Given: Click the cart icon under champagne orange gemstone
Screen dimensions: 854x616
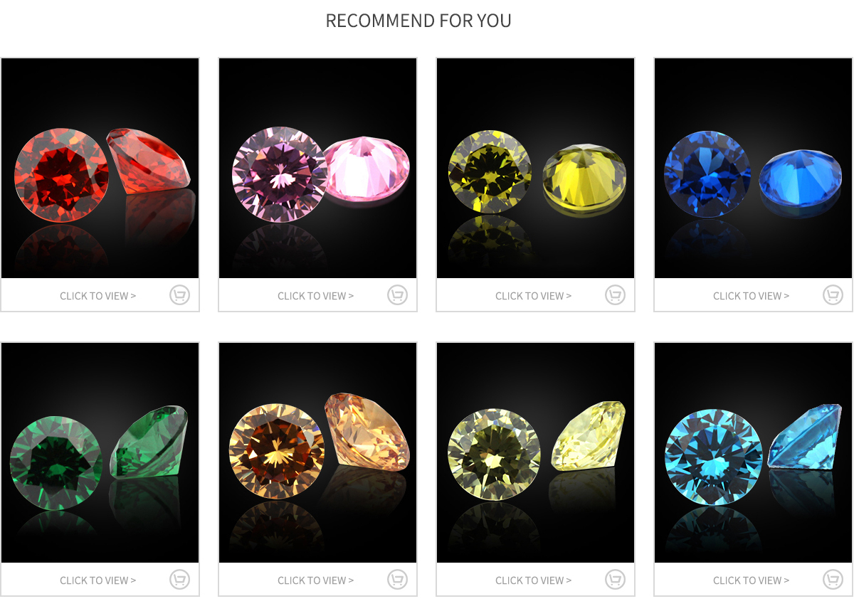Looking at the screenshot, I should 398,580.
